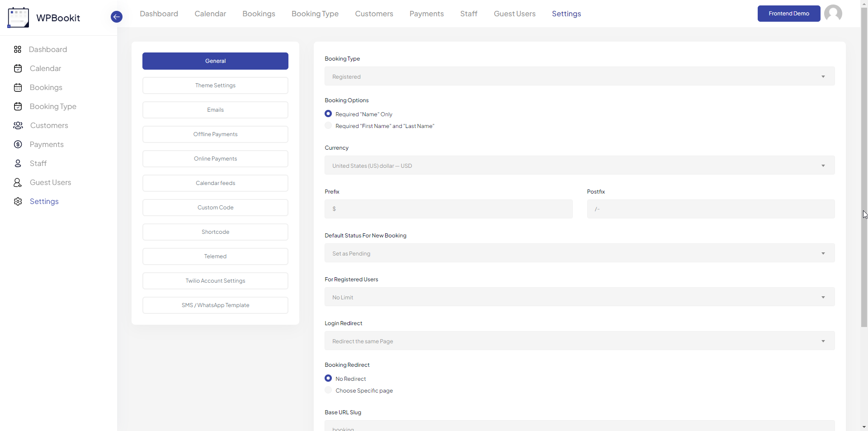Select the No Redirect option
Viewport: 868px width, 431px height.
pyautogui.click(x=328, y=378)
